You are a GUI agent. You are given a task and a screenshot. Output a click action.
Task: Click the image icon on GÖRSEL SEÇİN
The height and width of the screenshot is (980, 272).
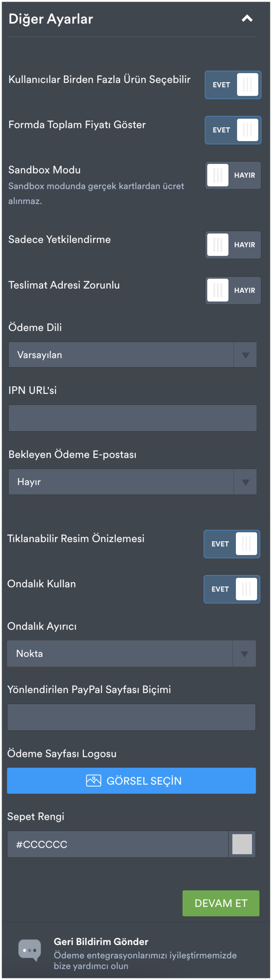93,781
